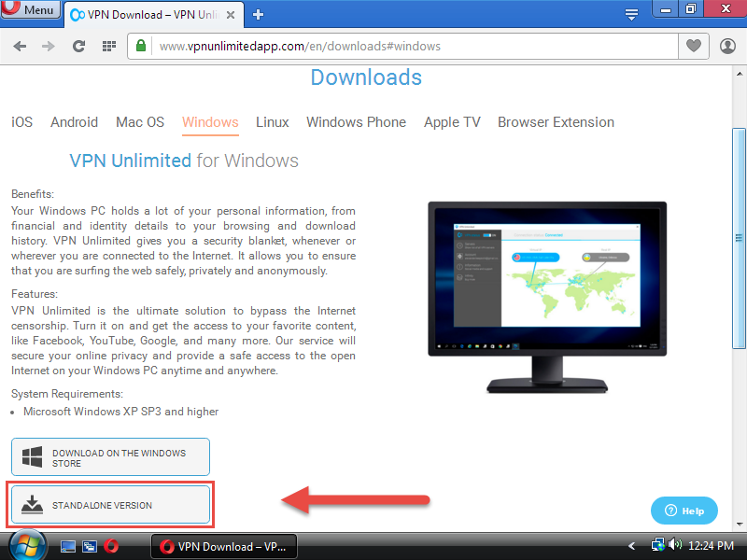This screenshot has height=560, width=747.
Task: Click the network tray icon
Action: pyautogui.click(x=658, y=545)
